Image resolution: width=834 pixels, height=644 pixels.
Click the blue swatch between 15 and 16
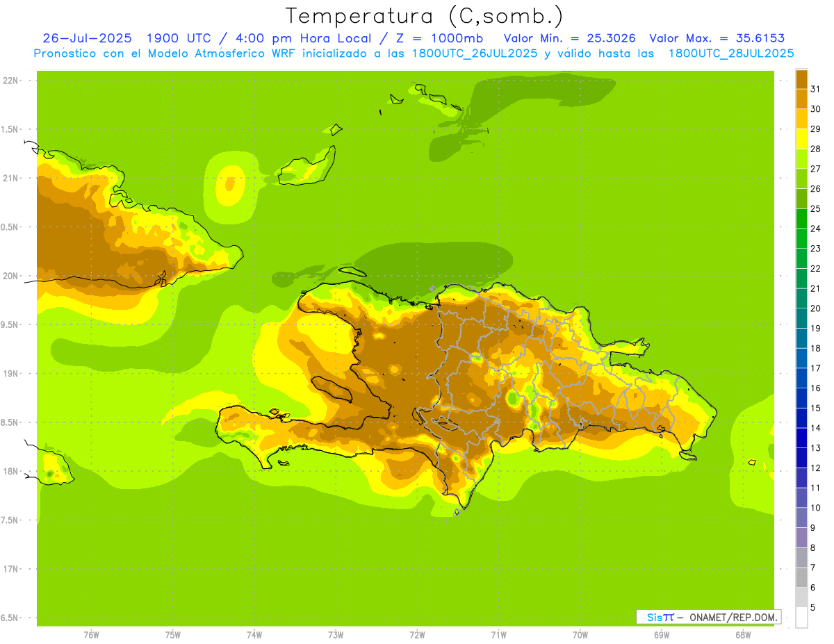coord(801,397)
